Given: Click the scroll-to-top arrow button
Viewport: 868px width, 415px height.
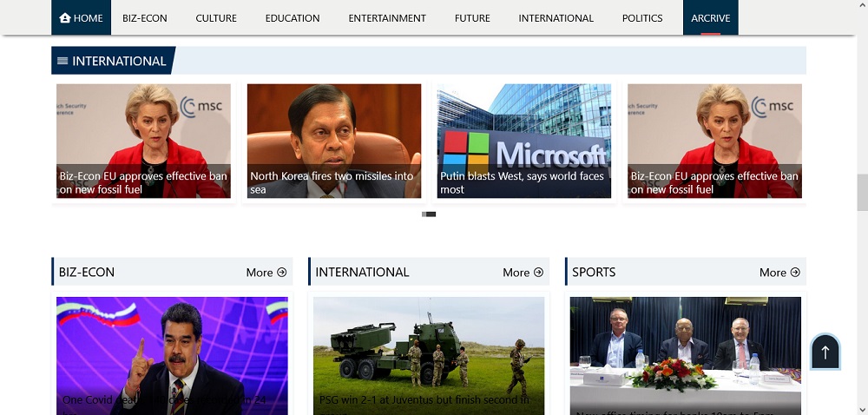Looking at the screenshot, I should (825, 352).
